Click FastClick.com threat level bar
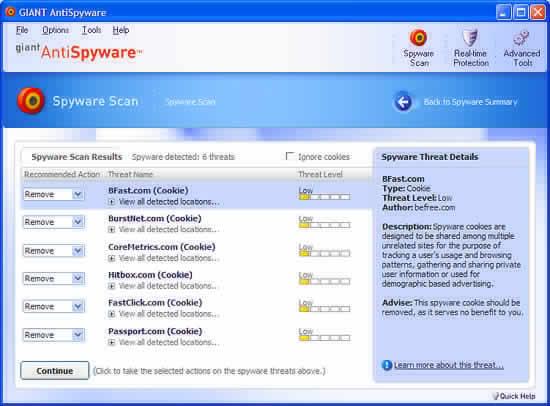This screenshot has width=550, height=406. (x=324, y=309)
